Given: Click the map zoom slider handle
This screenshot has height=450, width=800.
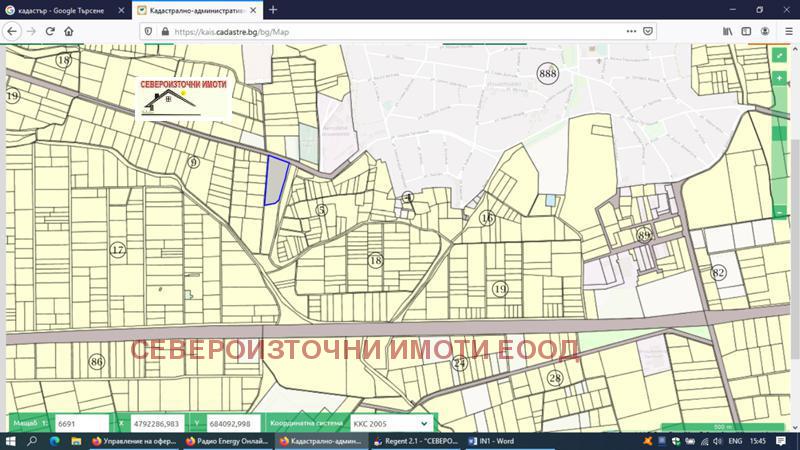Looking at the screenshot, I should pyautogui.click(x=779, y=134).
